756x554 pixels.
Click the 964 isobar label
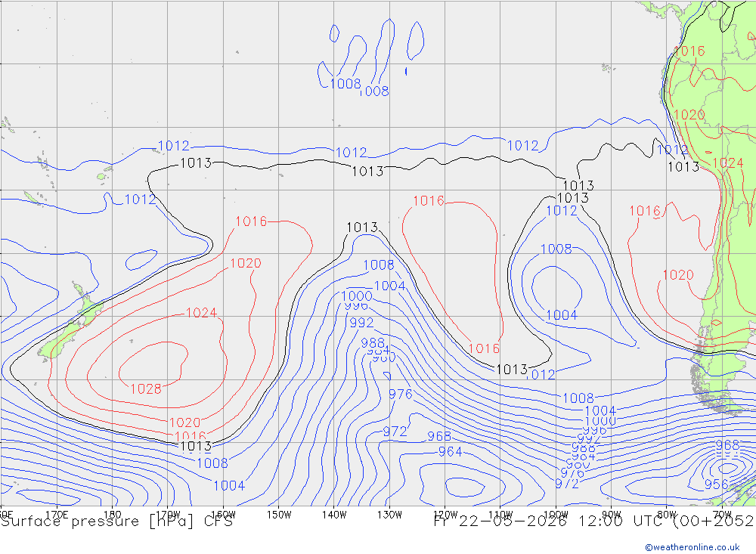[x=450, y=452]
